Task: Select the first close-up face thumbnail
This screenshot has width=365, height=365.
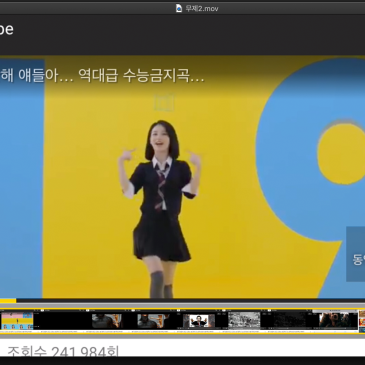Action: click(107, 321)
